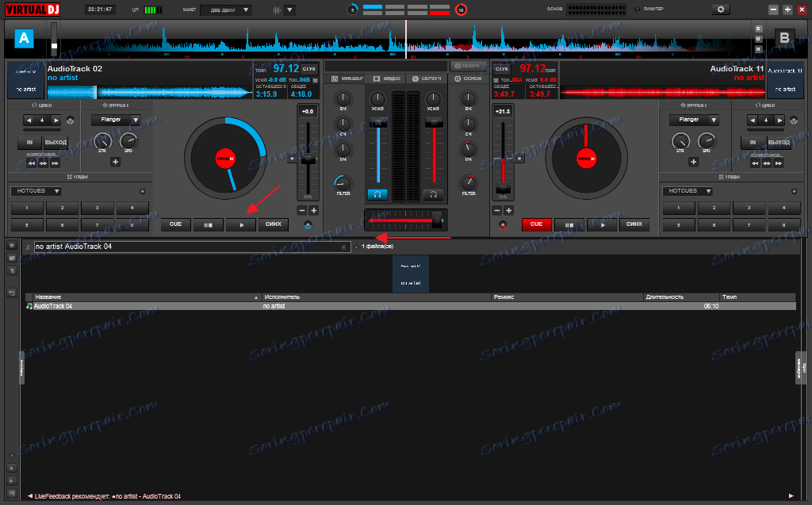Toggle blue headphone cue for left channel
The image size is (812, 505).
click(x=377, y=195)
